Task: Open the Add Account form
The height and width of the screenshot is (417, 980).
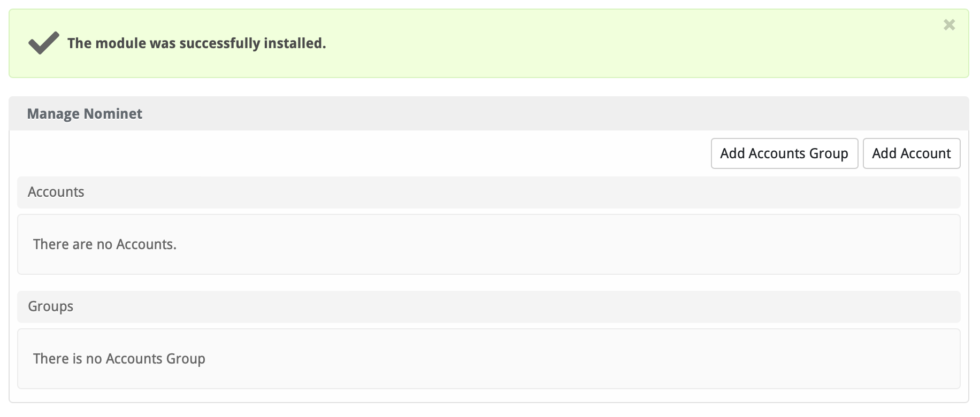Action: click(911, 153)
